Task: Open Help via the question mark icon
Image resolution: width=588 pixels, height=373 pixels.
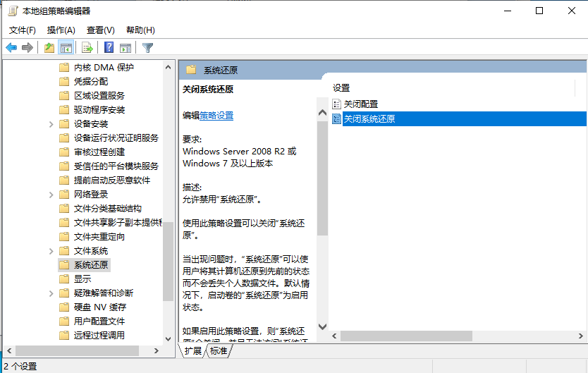Action: [109, 48]
